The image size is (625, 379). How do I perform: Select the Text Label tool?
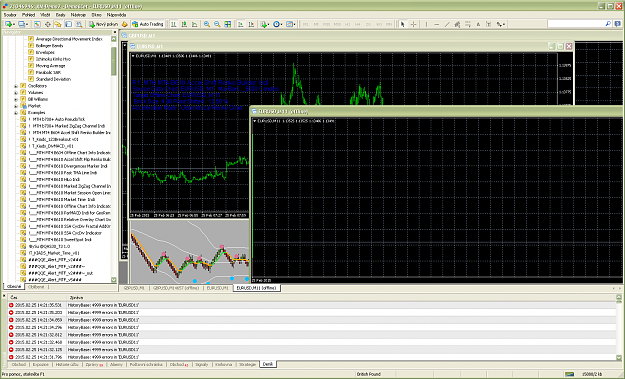[x=488, y=24]
